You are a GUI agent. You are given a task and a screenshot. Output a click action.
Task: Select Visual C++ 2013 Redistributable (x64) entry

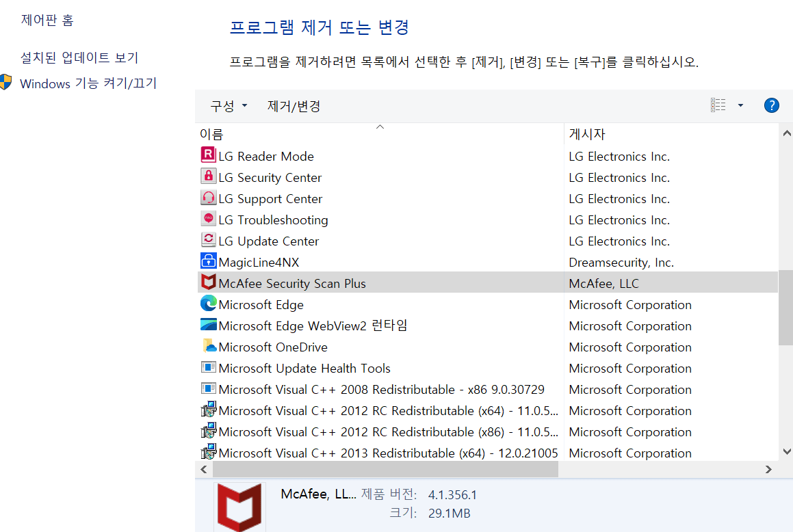click(x=488, y=453)
